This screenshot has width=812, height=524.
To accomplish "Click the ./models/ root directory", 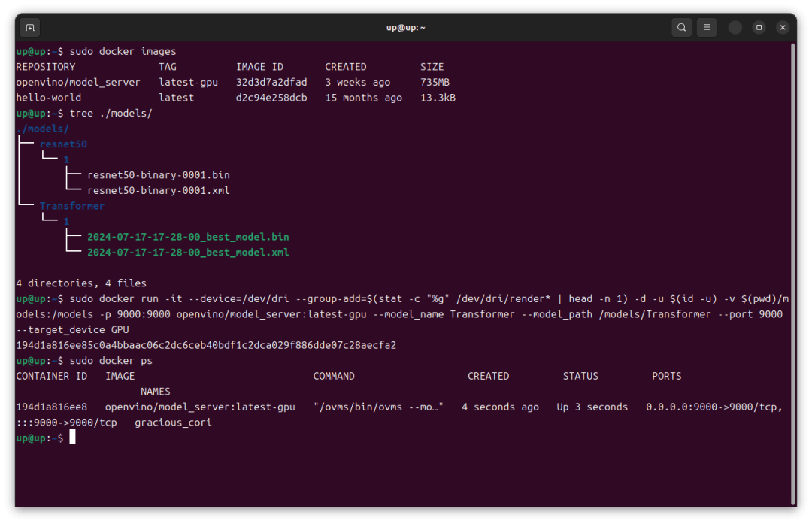I will click(42, 129).
